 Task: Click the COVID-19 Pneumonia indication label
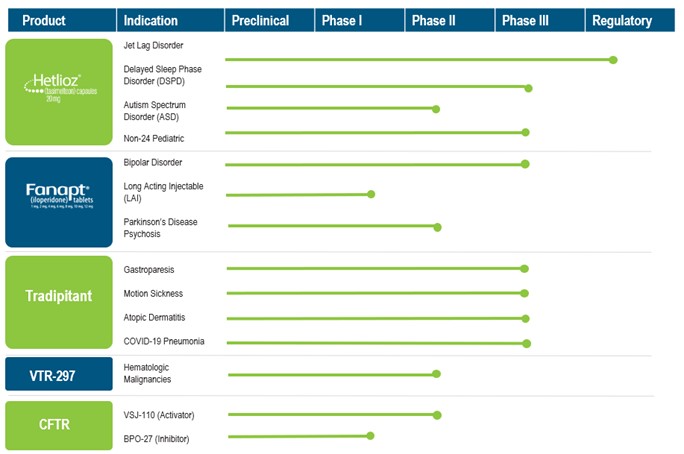(x=164, y=342)
